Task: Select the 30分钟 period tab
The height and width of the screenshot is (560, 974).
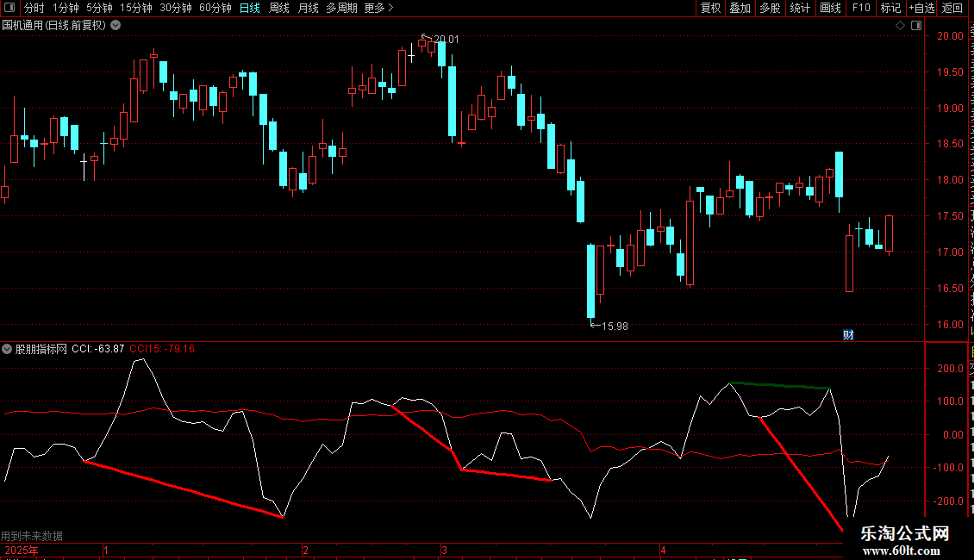Action: click(x=176, y=8)
